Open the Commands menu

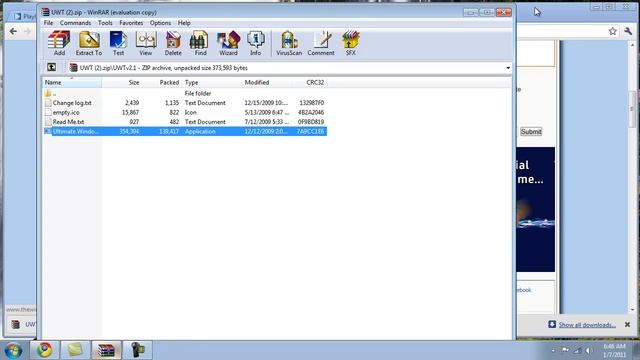click(76, 23)
